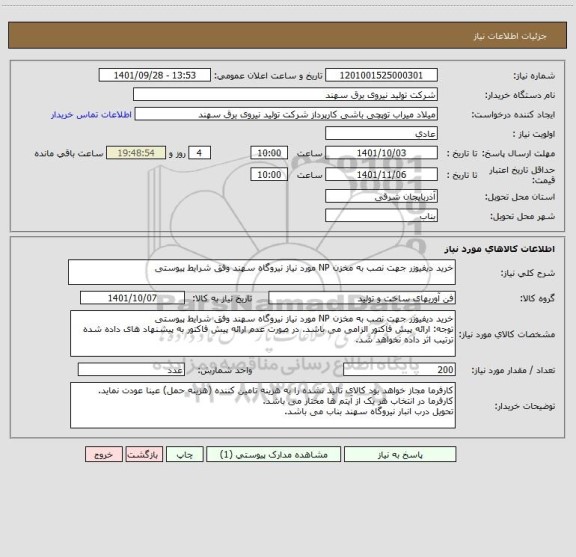Click the delivery city field بناب
576x557 pixels.
click(381, 216)
